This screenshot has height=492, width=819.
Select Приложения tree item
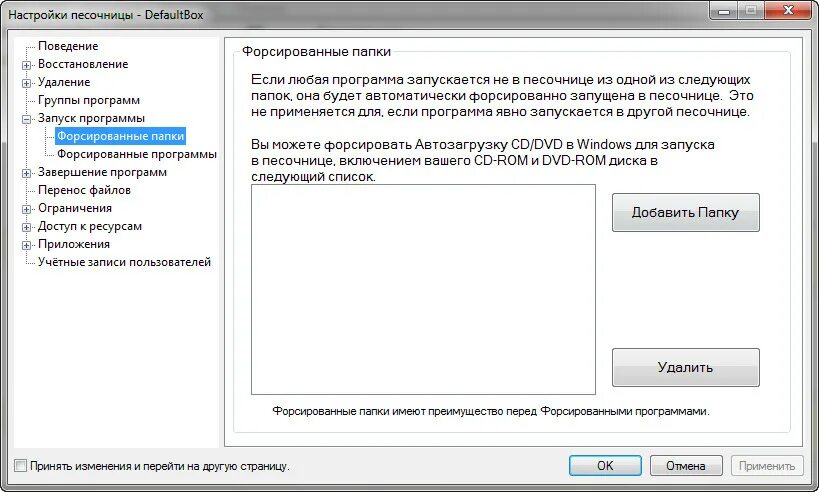[74, 244]
